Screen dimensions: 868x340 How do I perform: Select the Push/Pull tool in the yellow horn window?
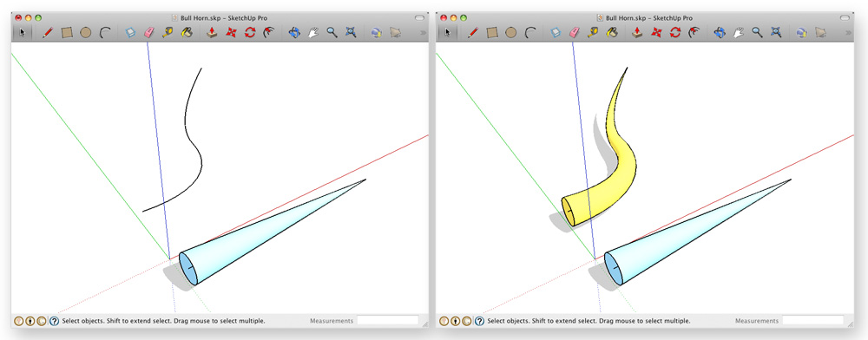coord(636,33)
